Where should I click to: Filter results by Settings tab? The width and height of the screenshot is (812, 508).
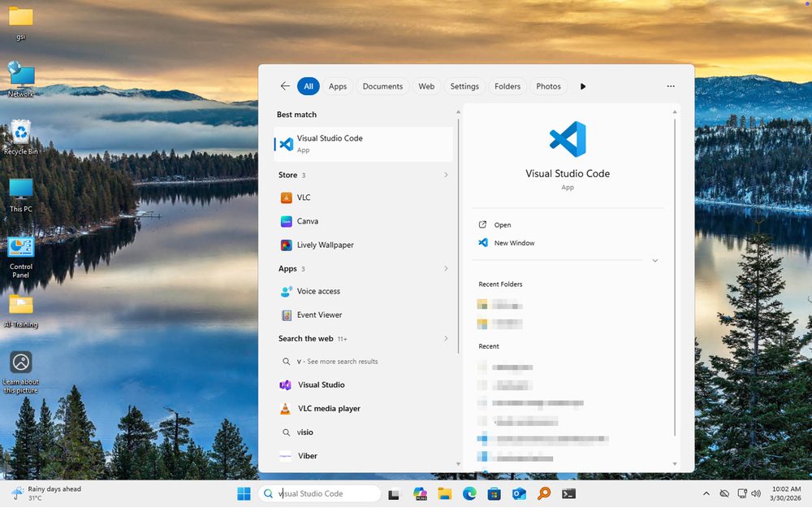pos(464,86)
